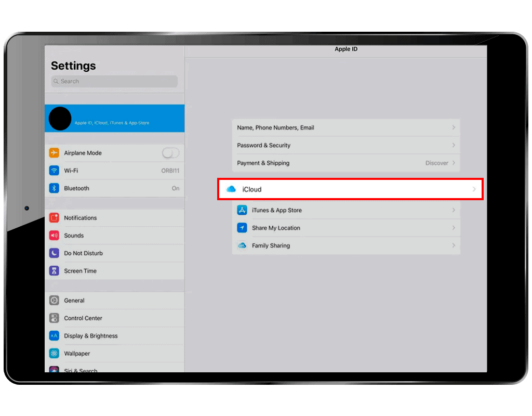Click the Settings search field
This screenshot has width=532, height=416.
point(114,81)
